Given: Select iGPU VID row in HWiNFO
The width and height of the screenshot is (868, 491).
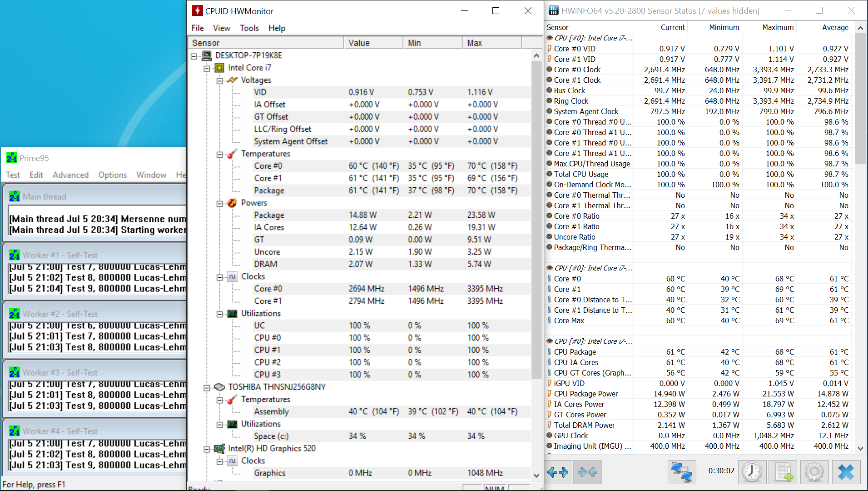Looking at the screenshot, I should point(698,383).
